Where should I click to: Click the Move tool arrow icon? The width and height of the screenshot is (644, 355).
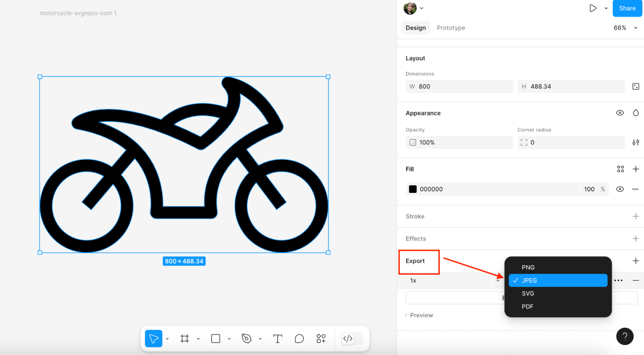click(154, 338)
